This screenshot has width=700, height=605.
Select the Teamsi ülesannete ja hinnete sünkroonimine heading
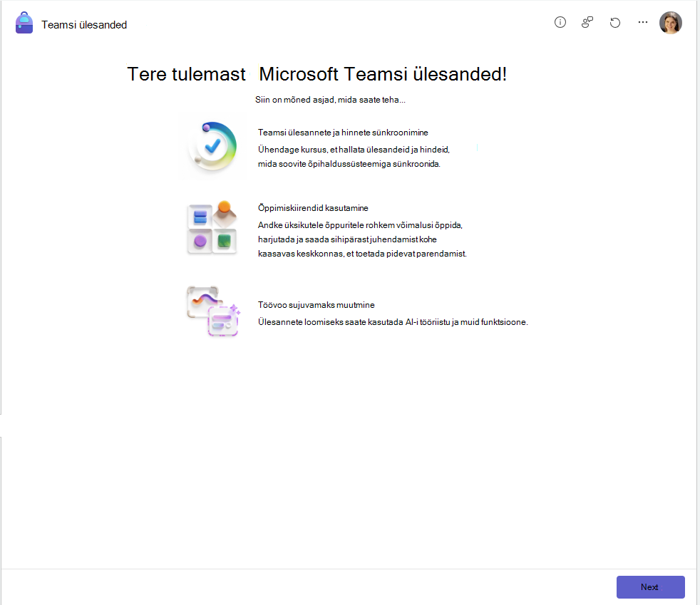point(343,133)
